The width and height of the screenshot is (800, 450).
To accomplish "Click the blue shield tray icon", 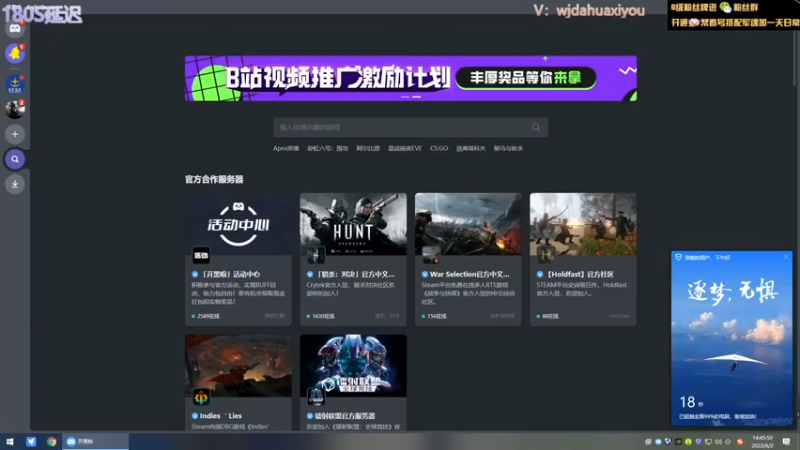I will (698, 442).
